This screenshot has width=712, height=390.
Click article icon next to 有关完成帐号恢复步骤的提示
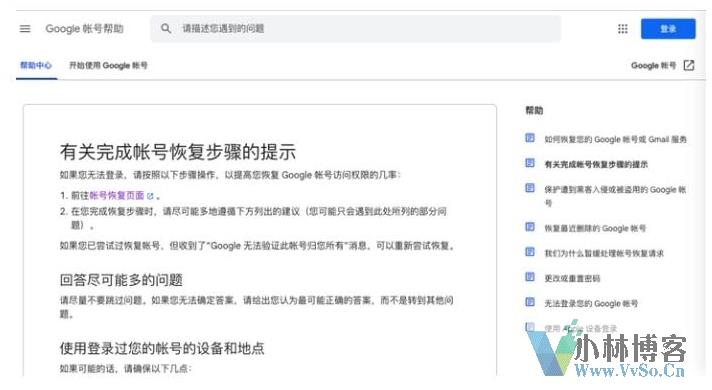coord(529,163)
